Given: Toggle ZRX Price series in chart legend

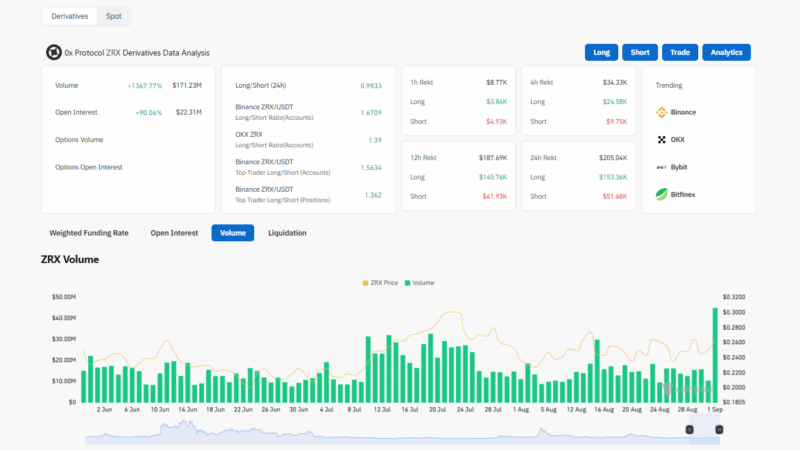Looking at the screenshot, I should pos(379,283).
